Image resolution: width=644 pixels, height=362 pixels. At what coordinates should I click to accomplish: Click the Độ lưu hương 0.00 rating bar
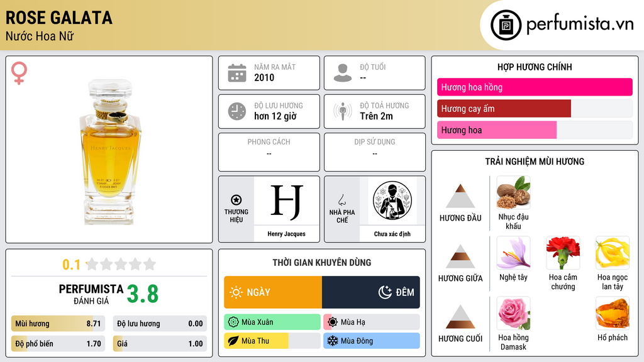click(160, 324)
